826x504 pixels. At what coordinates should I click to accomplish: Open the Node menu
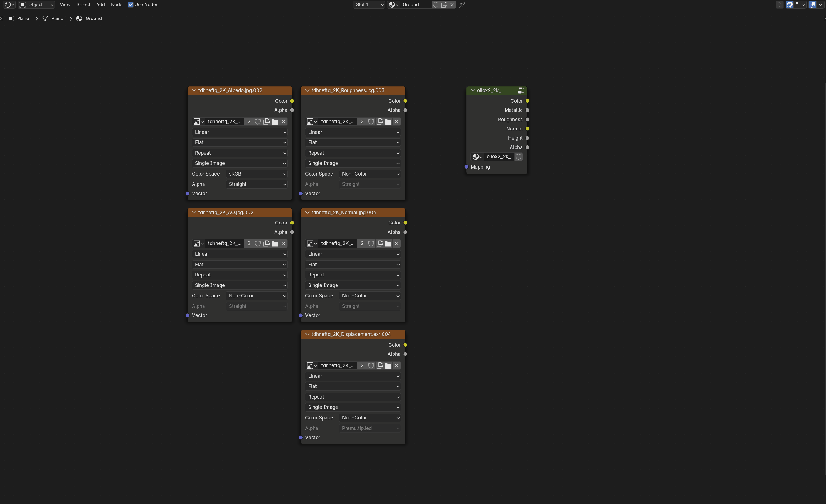(116, 5)
